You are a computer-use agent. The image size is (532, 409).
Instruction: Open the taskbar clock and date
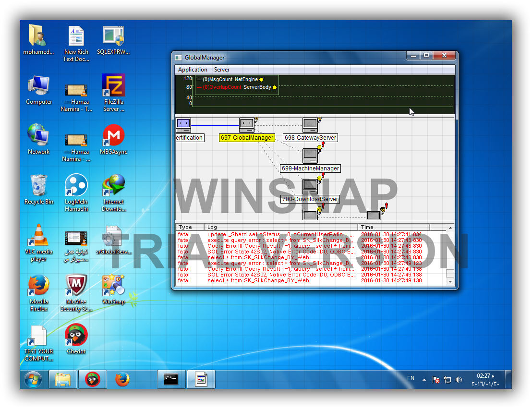pyautogui.click(x=485, y=380)
